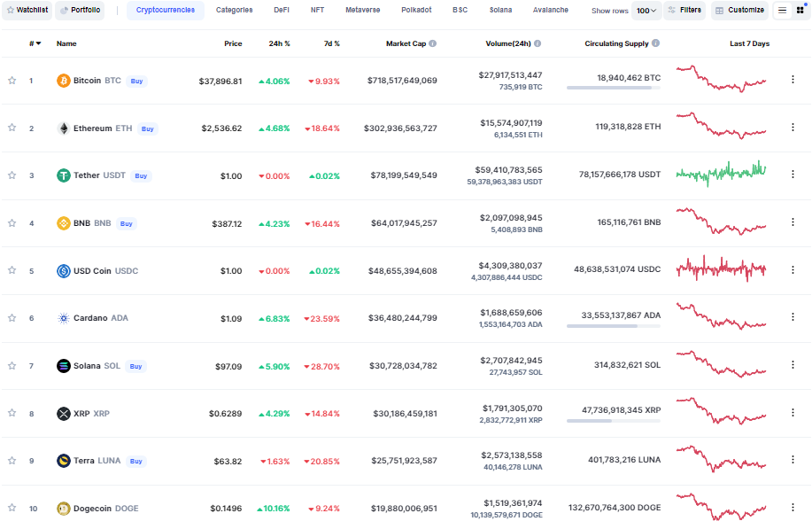Star Tether to add to watchlist
The height and width of the screenshot is (529, 812).
tap(12, 175)
